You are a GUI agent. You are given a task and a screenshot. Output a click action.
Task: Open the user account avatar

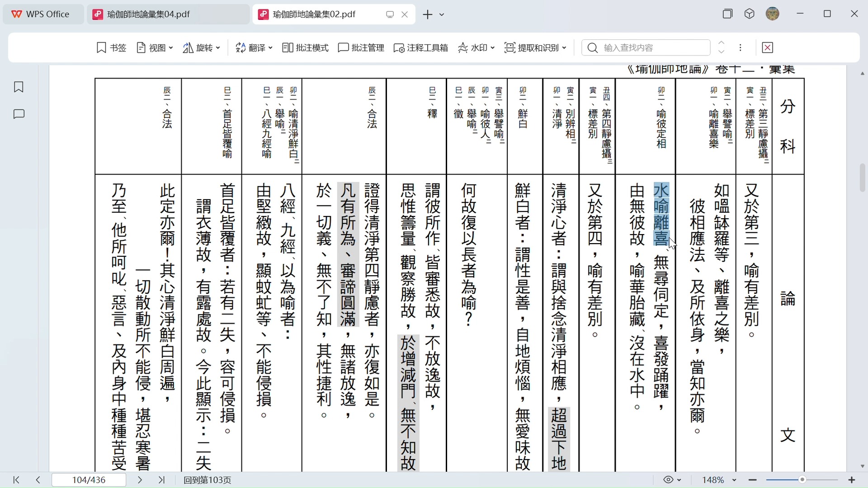click(773, 14)
